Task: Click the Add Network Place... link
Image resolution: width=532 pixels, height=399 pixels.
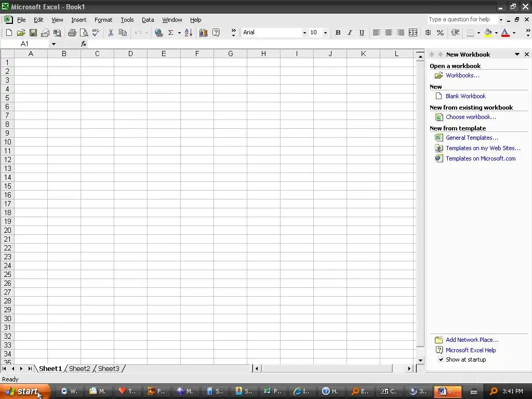Action: [x=472, y=340]
